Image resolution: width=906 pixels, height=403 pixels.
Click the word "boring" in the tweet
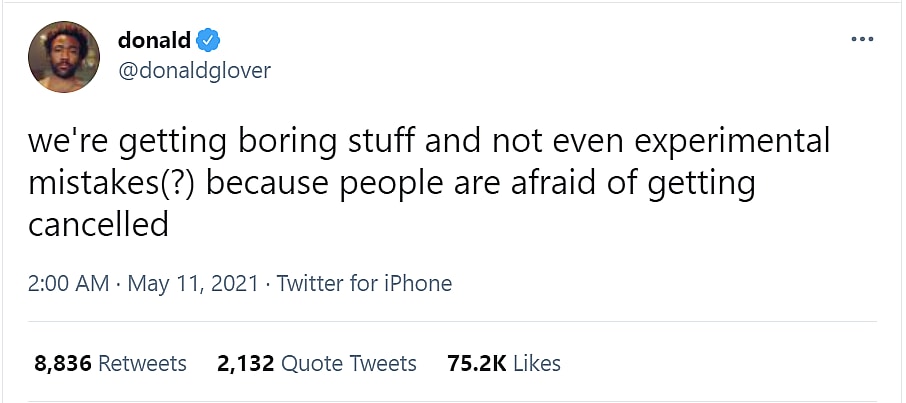click(x=297, y=143)
